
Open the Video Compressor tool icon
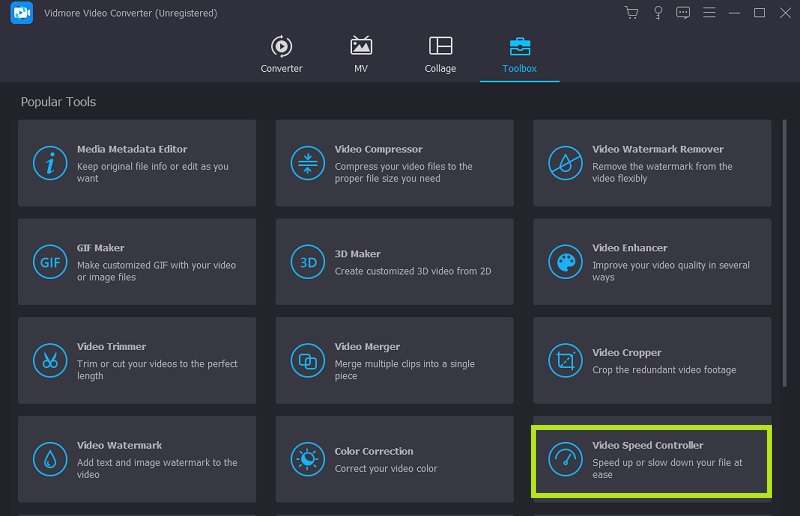click(306, 163)
